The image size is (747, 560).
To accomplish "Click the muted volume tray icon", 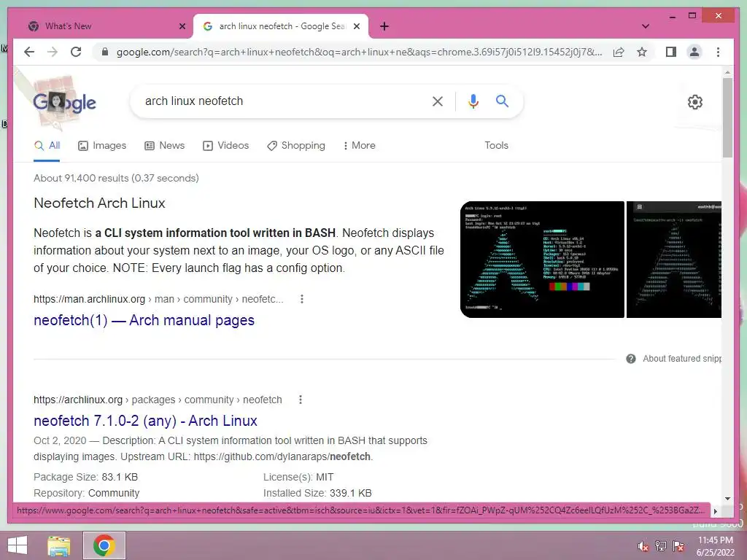I will 643,547.
